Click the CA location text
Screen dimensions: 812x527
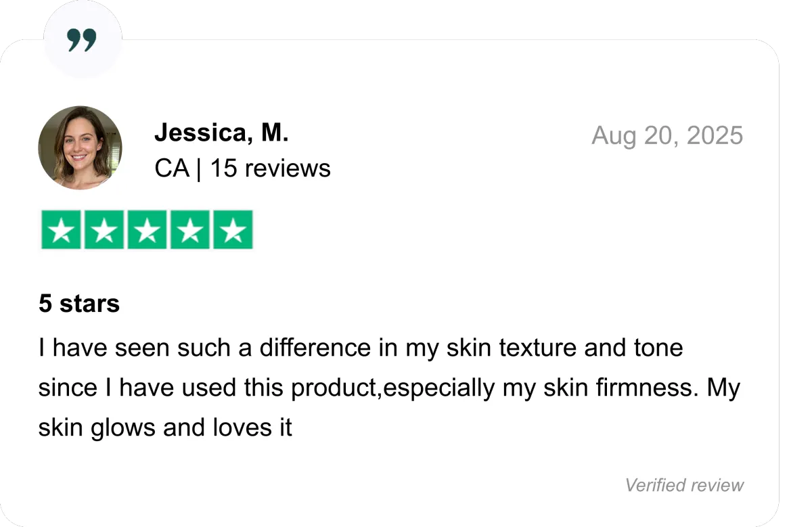pyautogui.click(x=172, y=168)
